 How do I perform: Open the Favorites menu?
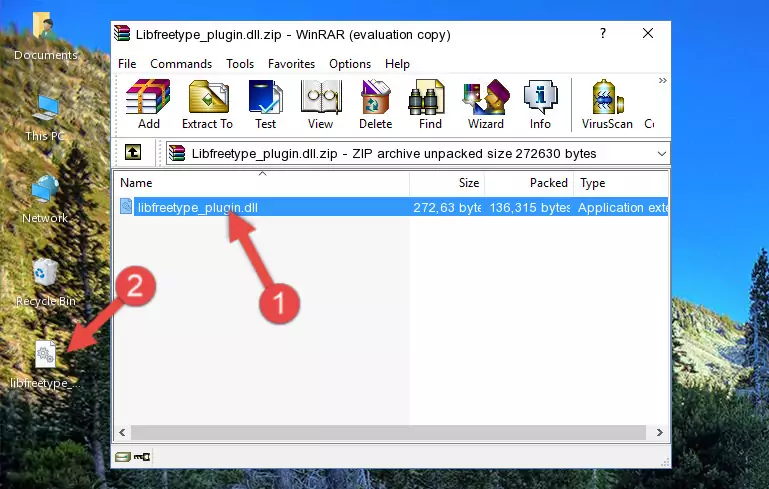pyautogui.click(x=291, y=64)
